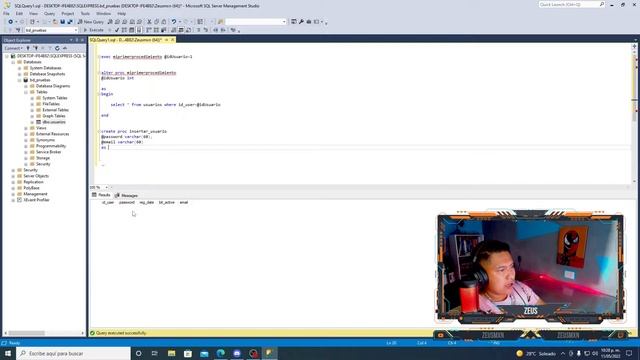640x360 pixels.
Task: Select the dbo.usuarios table in tree
Action: pyautogui.click(x=54, y=122)
